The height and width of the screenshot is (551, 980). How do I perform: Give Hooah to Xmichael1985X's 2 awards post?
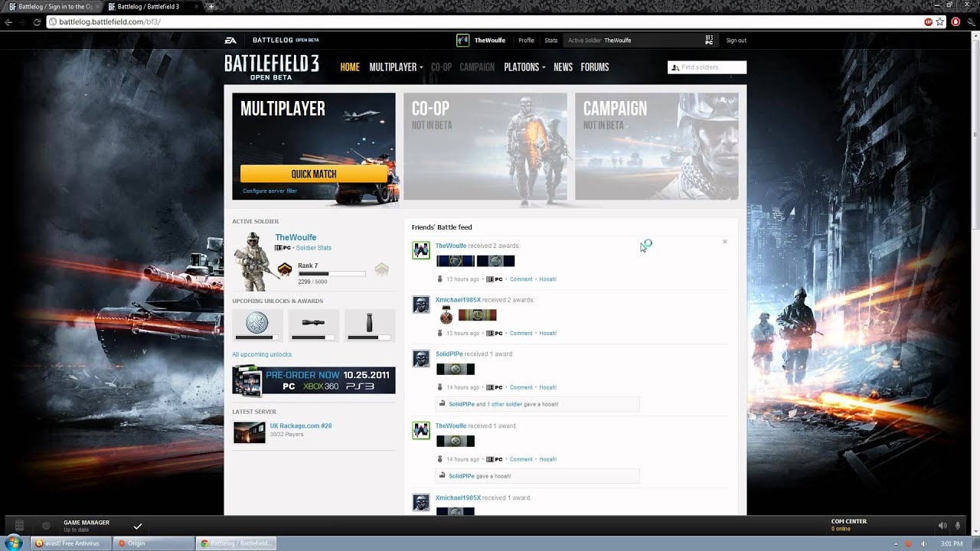point(547,334)
